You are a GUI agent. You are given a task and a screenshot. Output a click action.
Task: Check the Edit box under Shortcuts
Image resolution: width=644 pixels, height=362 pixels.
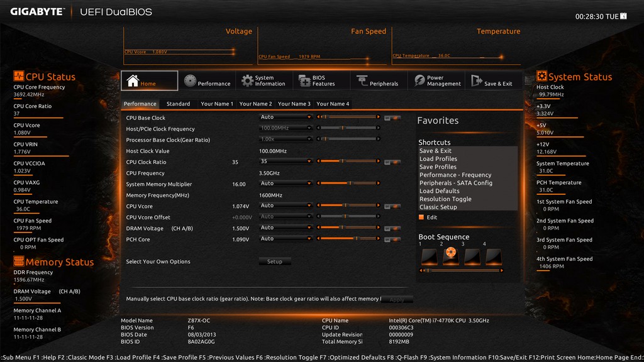(421, 217)
